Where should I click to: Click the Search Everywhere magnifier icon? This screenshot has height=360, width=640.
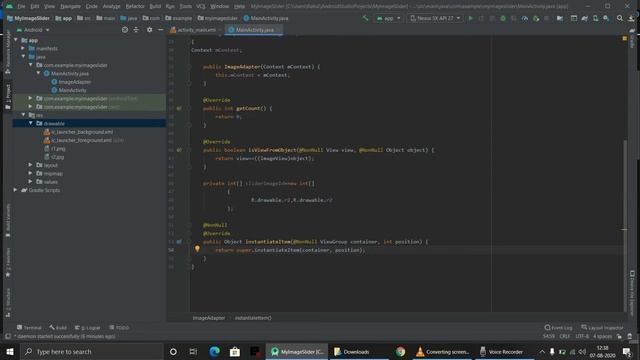coord(620,18)
